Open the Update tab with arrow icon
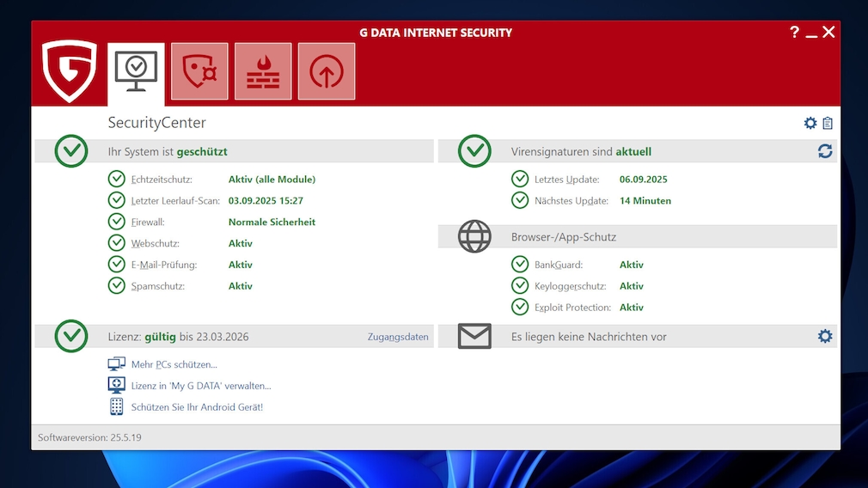Screen dimensions: 868x488 [x=327, y=71]
